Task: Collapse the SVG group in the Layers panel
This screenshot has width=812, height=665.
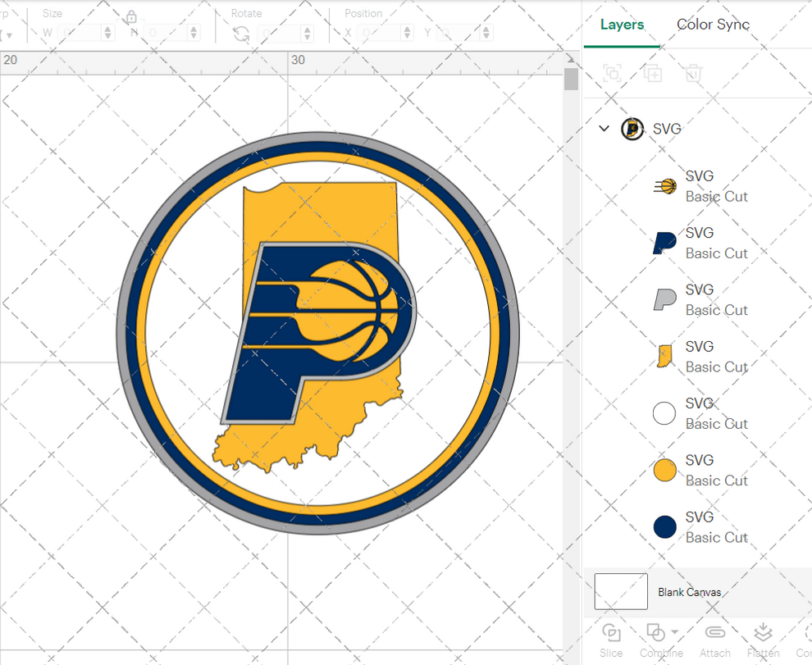Action: click(604, 128)
